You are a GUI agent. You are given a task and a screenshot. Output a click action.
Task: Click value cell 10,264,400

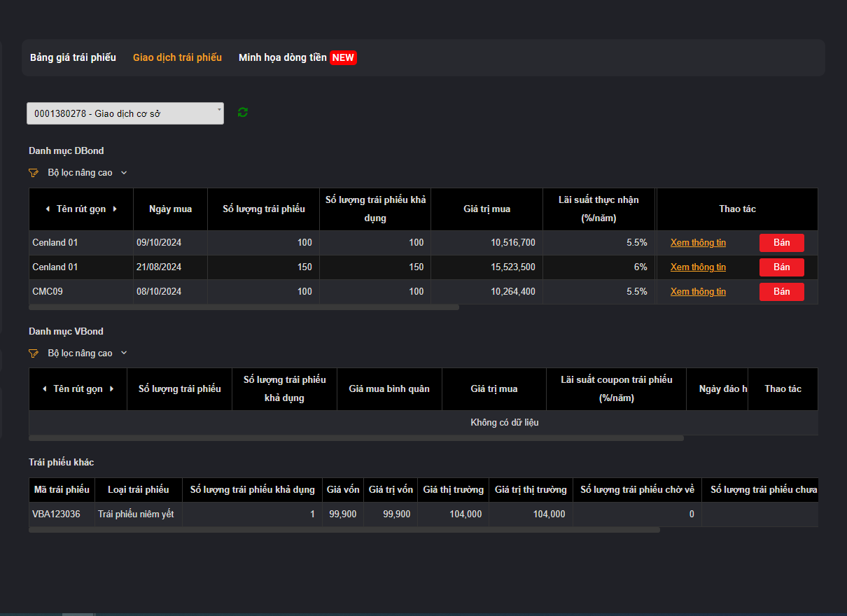tap(487, 292)
